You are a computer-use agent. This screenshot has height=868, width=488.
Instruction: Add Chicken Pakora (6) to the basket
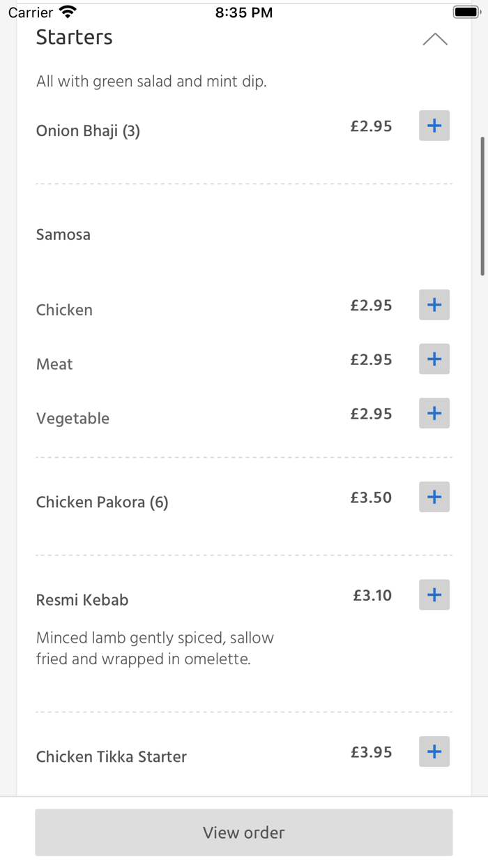(434, 497)
